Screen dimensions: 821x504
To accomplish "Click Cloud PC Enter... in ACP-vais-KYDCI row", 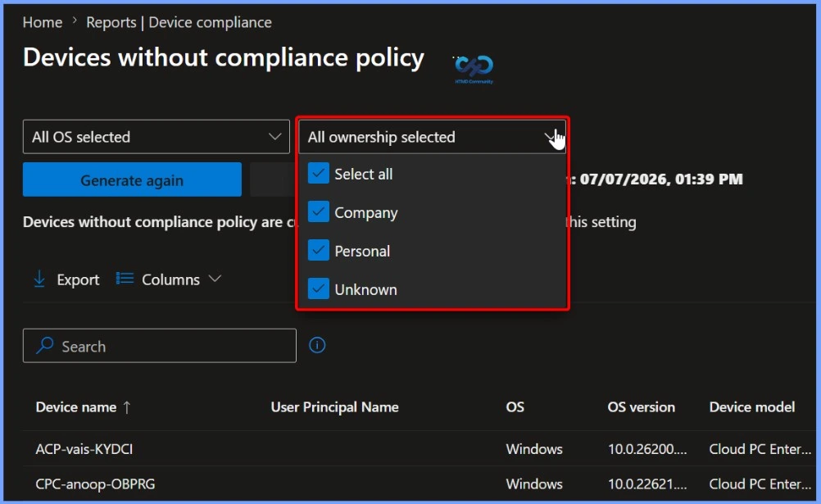I will [760, 449].
